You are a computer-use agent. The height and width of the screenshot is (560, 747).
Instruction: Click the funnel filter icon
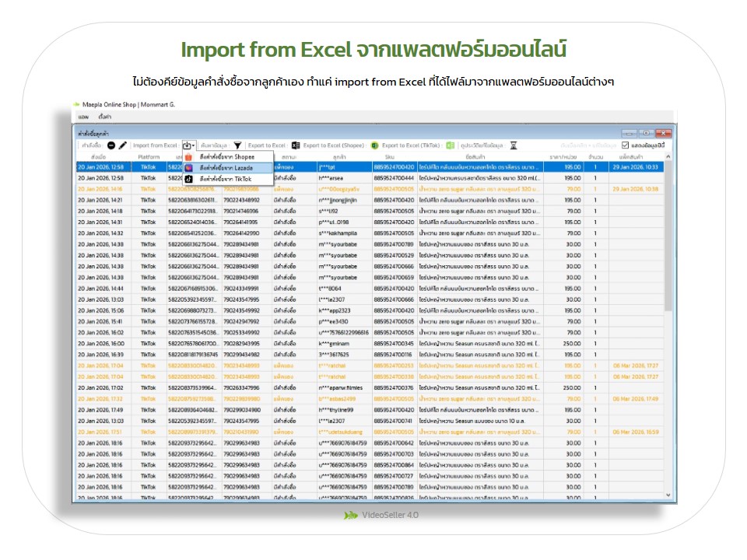pyautogui.click(x=237, y=145)
